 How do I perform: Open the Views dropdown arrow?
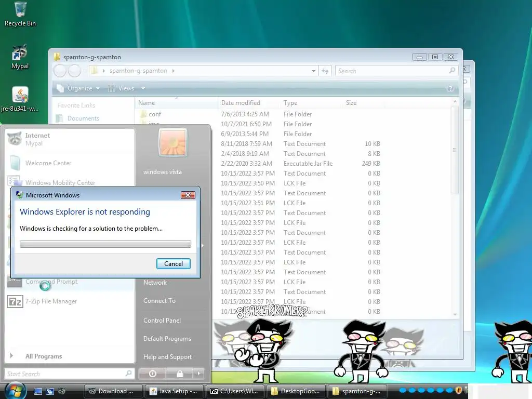point(143,88)
